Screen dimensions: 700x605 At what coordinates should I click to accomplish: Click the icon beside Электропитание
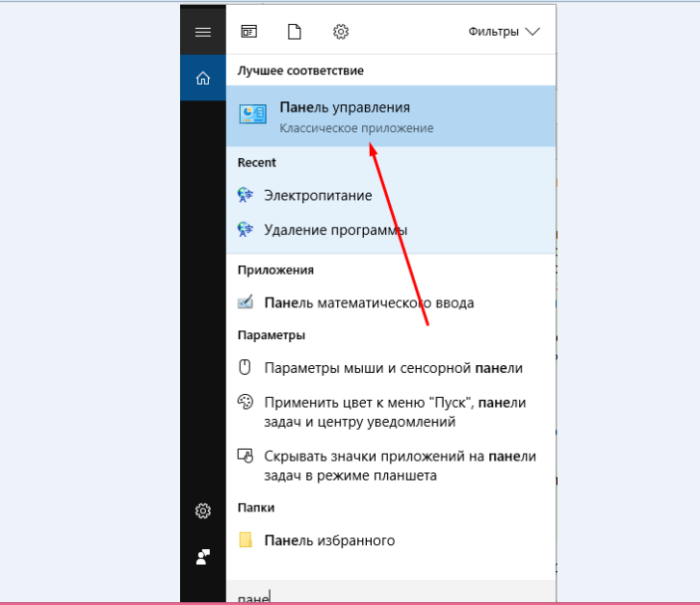click(x=245, y=195)
